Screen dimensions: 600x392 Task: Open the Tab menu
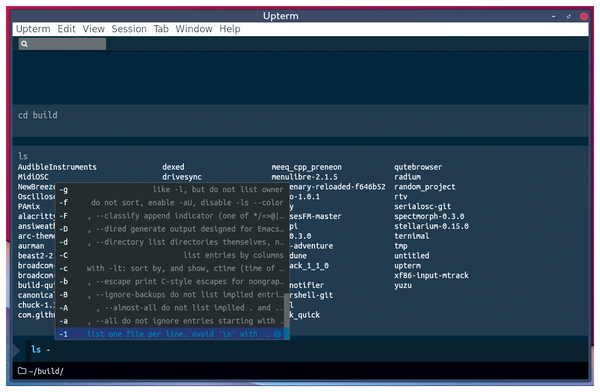(161, 29)
